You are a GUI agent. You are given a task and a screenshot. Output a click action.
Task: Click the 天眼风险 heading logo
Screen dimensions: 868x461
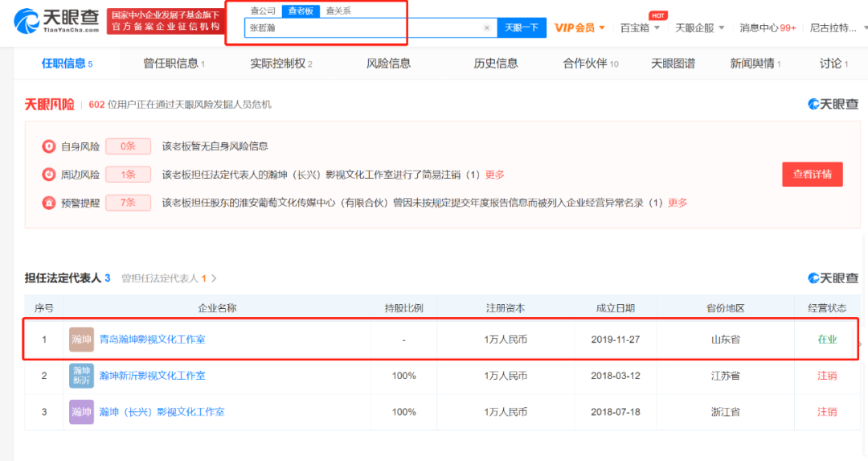coord(49,104)
